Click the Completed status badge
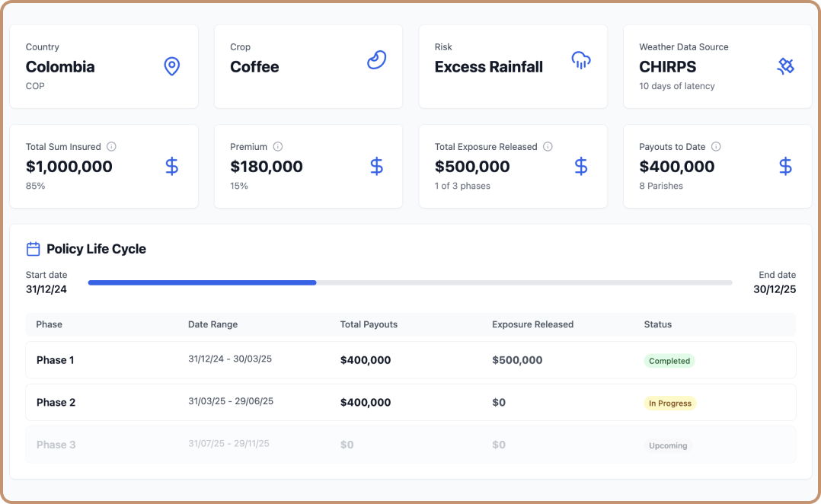Image resolution: width=821 pixels, height=504 pixels. 669,361
